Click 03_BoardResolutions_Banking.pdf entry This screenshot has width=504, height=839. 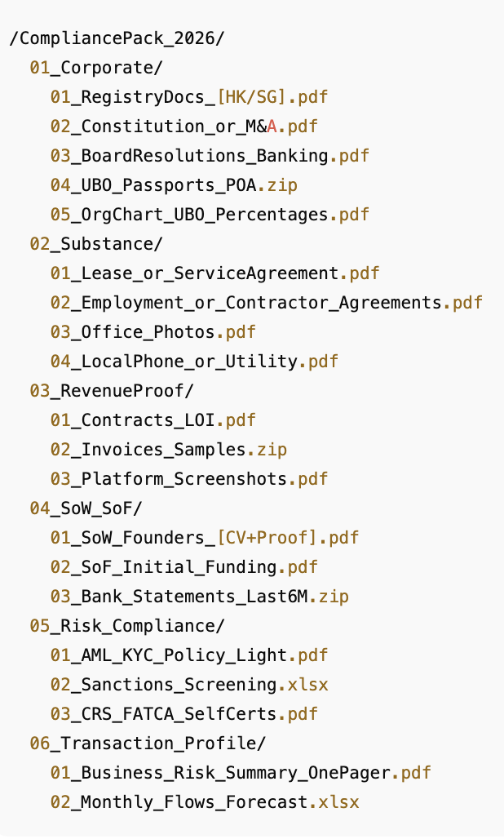click(210, 156)
